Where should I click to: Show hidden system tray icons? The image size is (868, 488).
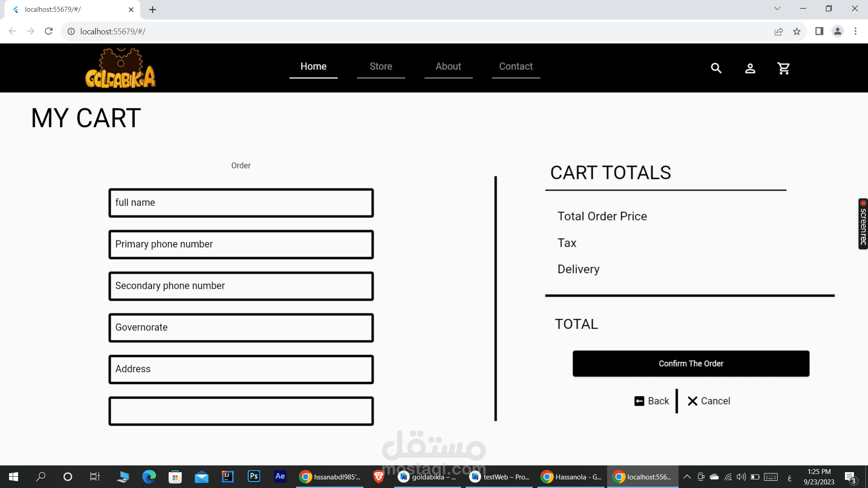point(687,477)
